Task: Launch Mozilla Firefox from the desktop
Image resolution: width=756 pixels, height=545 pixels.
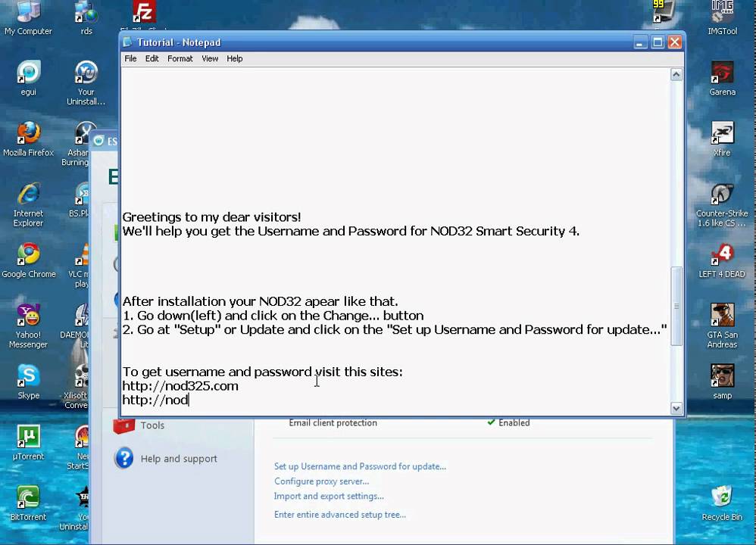Action: tap(29, 139)
